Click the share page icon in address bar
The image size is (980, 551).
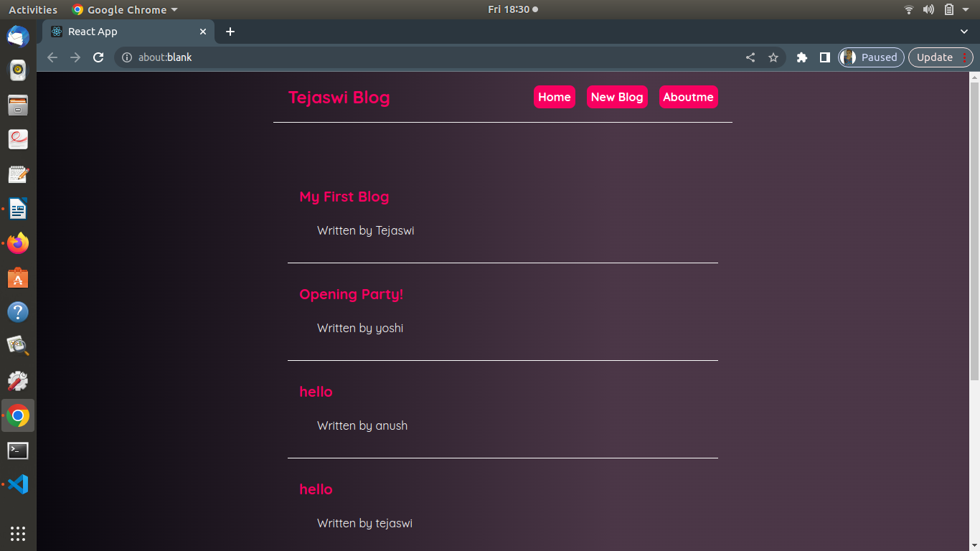[750, 57]
